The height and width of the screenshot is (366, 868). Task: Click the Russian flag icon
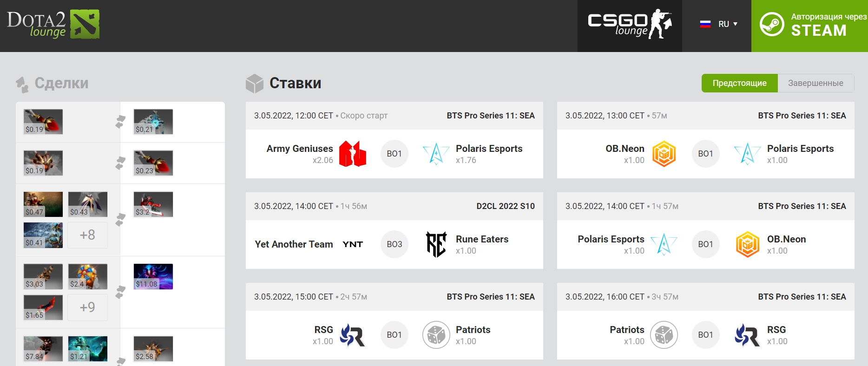705,24
